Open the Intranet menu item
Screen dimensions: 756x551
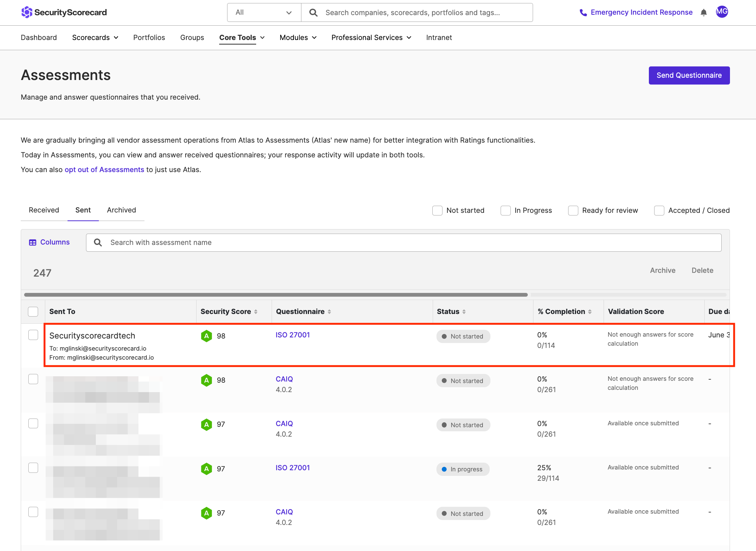click(439, 37)
